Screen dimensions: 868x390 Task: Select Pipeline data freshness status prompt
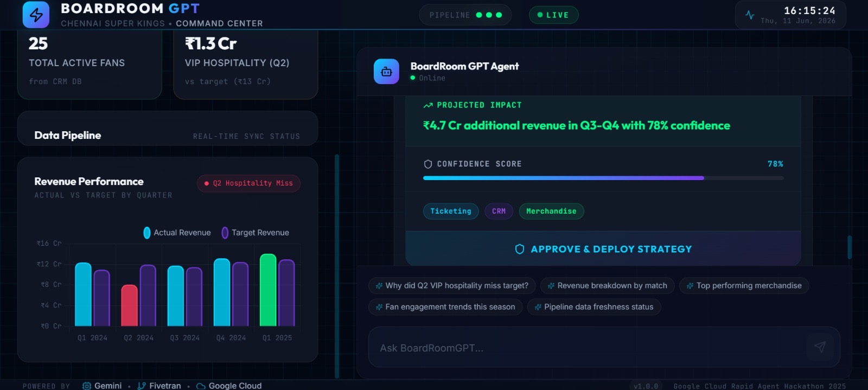pyautogui.click(x=594, y=307)
